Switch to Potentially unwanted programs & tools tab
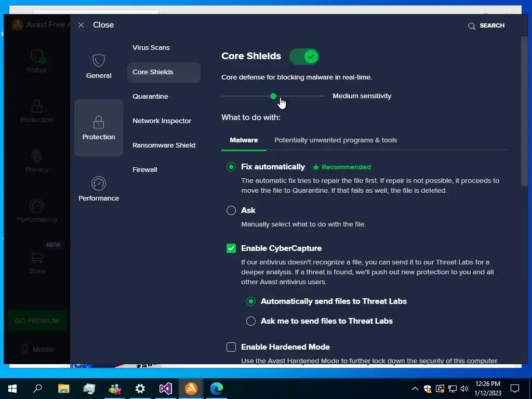This screenshot has height=399, width=532. click(336, 140)
